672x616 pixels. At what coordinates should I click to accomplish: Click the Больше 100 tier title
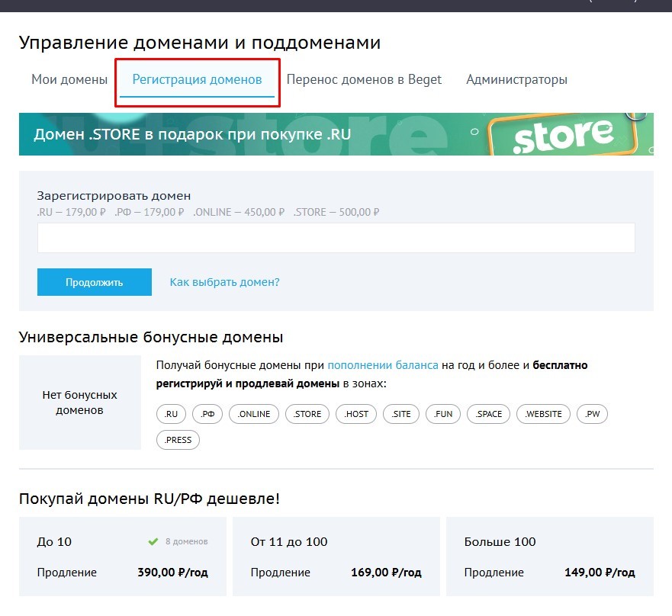(x=500, y=542)
